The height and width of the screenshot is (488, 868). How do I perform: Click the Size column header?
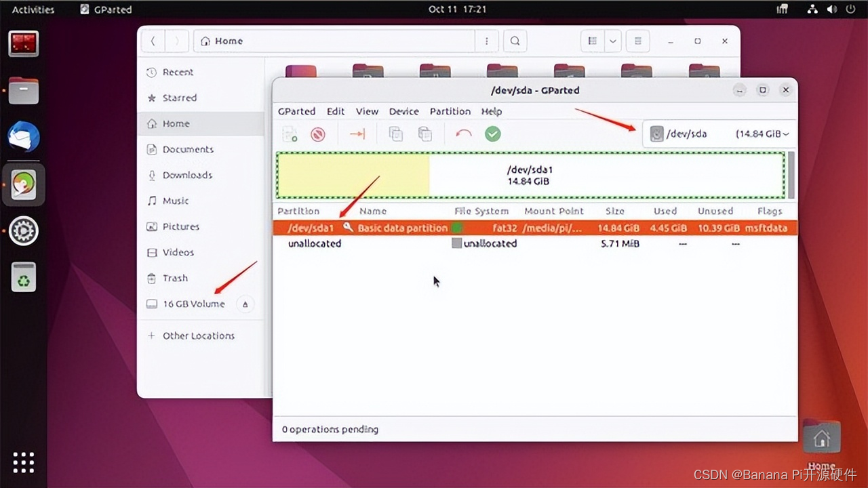[615, 211]
